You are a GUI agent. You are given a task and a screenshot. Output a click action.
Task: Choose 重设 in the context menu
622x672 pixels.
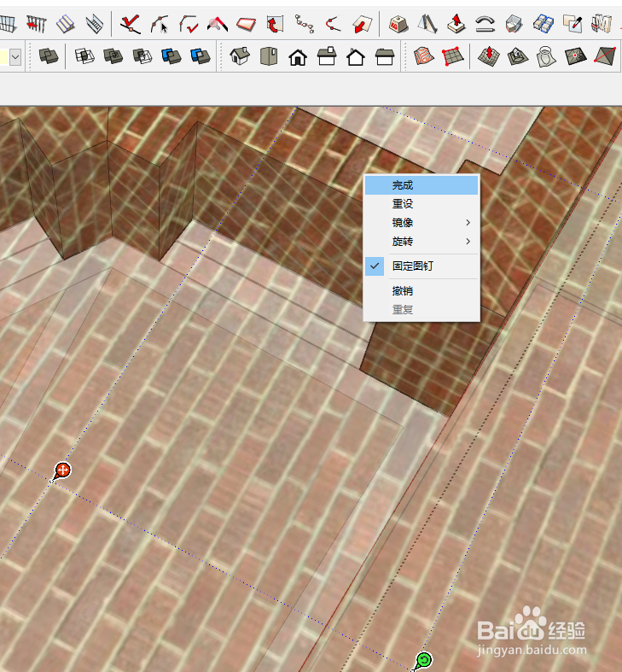coord(421,204)
